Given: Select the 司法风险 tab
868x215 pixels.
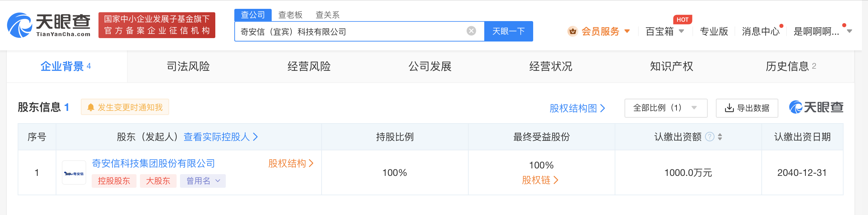Looking at the screenshot, I should tap(188, 66).
